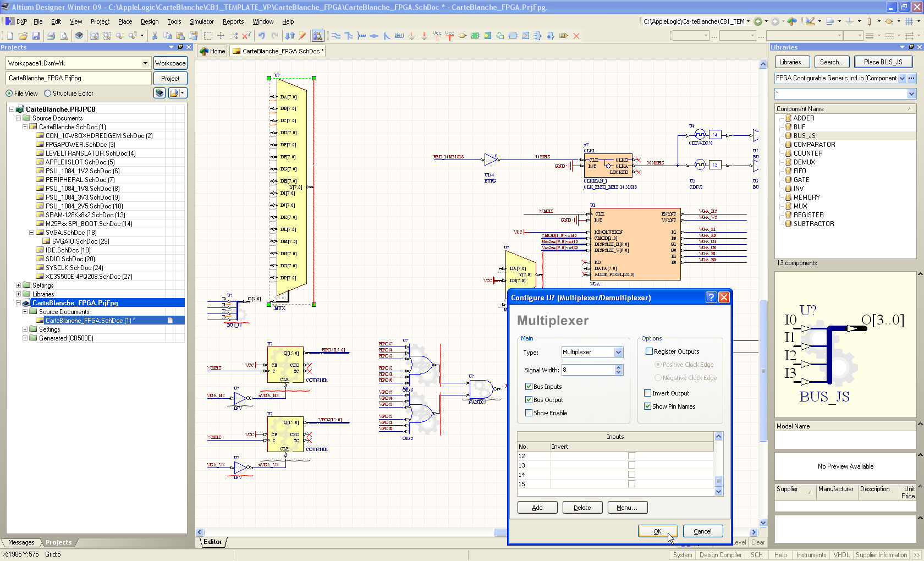Click the Search... button in Libraries panel
Viewport: 924px width, 561px height.
tap(832, 62)
